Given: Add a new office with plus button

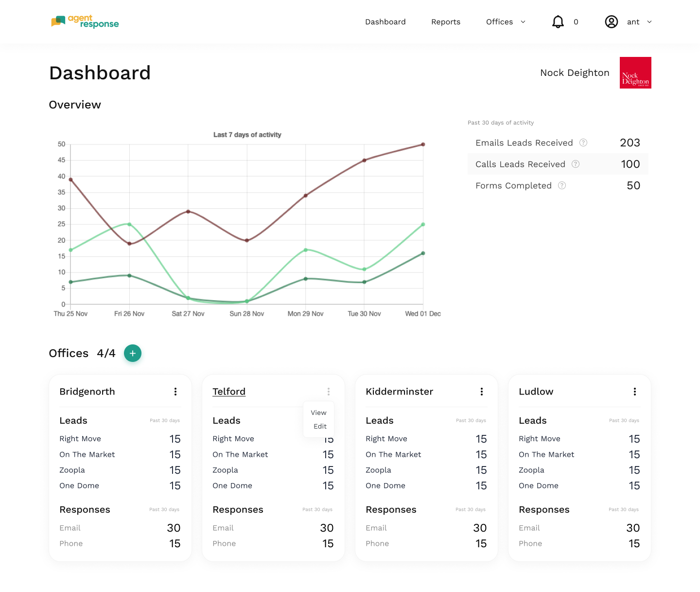Looking at the screenshot, I should [133, 353].
